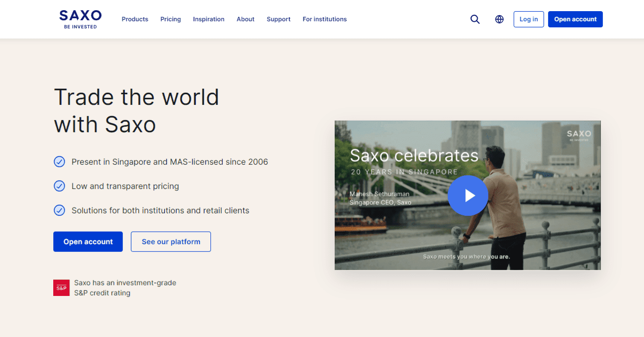This screenshot has height=337, width=644.
Task: Open the About menu
Action: [x=245, y=19]
